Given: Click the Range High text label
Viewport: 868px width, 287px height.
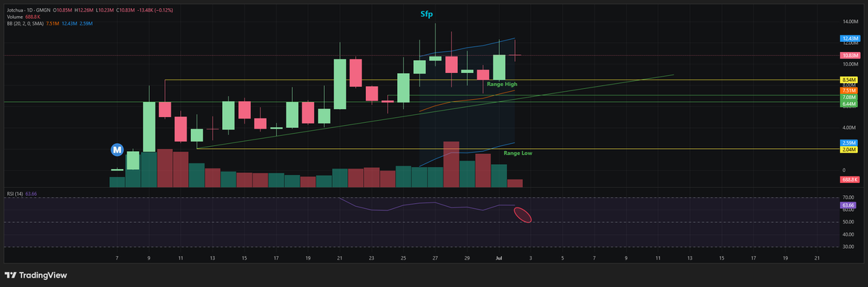Looking at the screenshot, I should pos(501,85).
